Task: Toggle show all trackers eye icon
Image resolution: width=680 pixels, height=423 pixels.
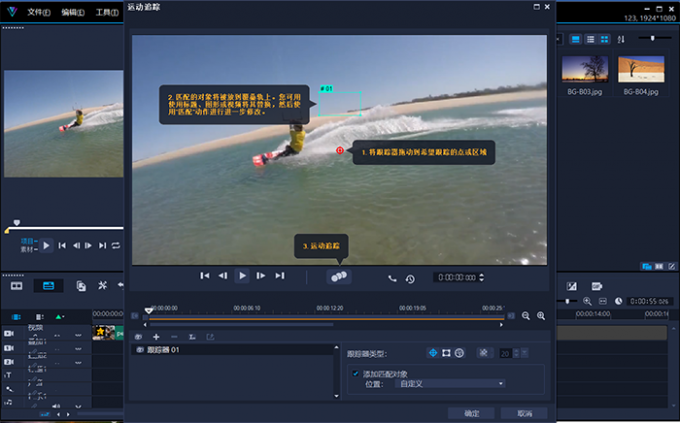Action: coord(139,337)
